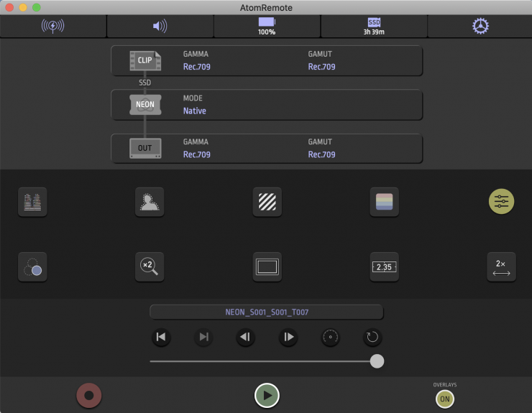Expand the NEON mode Native selector
The height and width of the screenshot is (413, 532).
(267, 105)
